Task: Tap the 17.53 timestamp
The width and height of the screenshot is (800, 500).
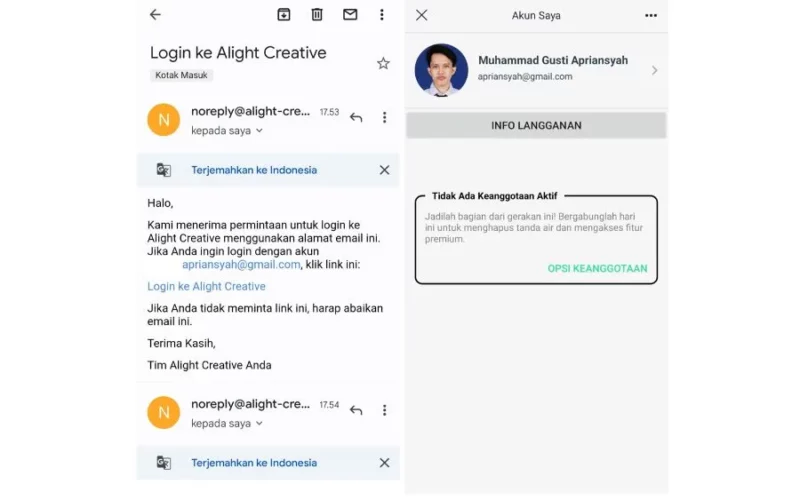Action: (329, 112)
